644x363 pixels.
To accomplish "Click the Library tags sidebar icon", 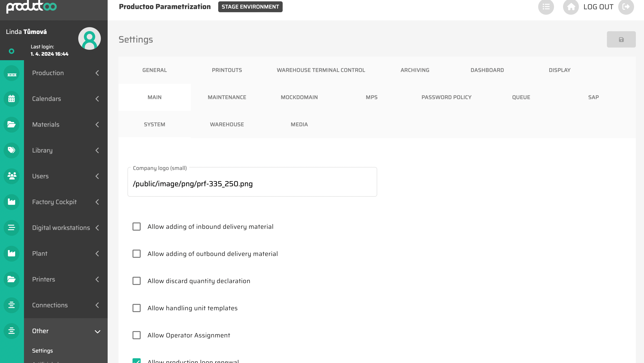I will pyautogui.click(x=12, y=150).
